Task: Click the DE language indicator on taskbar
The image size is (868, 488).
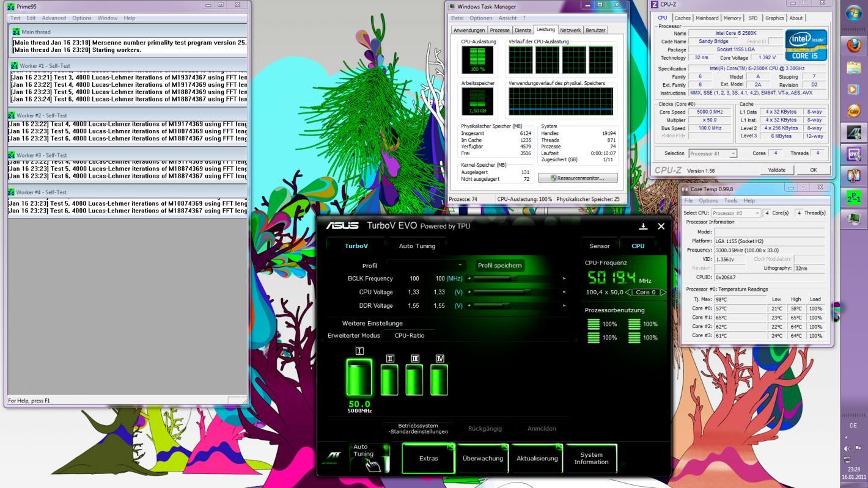Action: [x=853, y=426]
